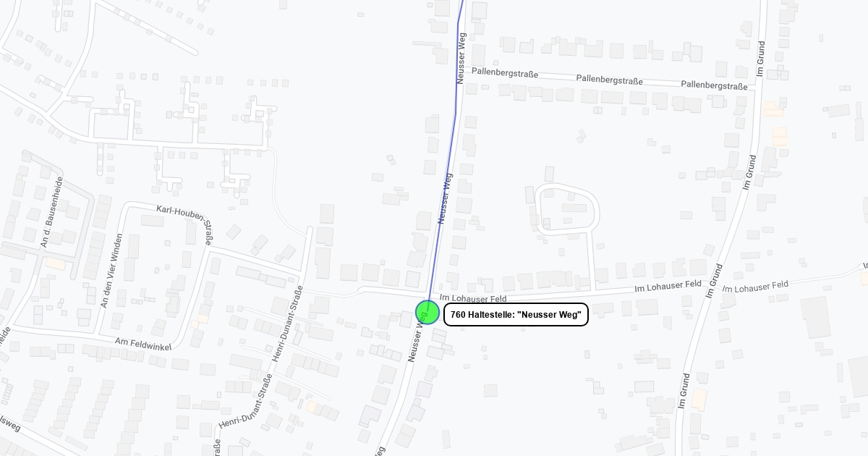Screen dimensions: 868x456
Task: Select the Im Lohauser Feld label beside the stop marker
Action: [x=473, y=298]
